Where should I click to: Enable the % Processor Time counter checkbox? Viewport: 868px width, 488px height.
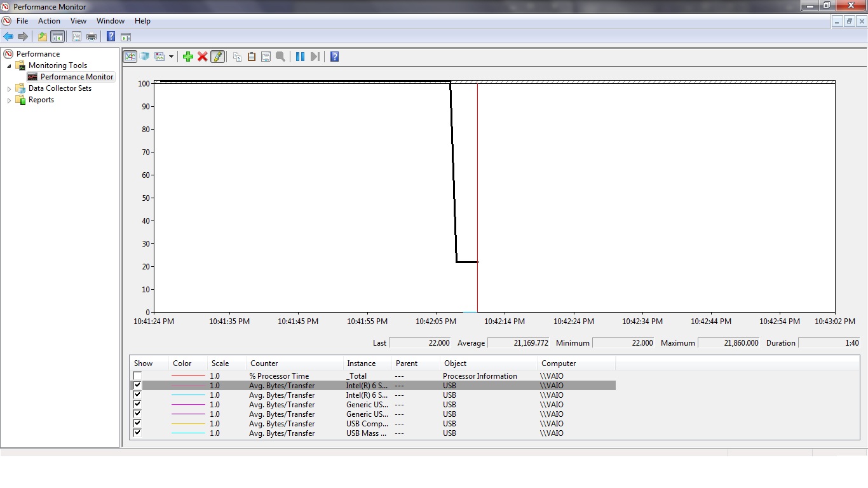tap(137, 376)
